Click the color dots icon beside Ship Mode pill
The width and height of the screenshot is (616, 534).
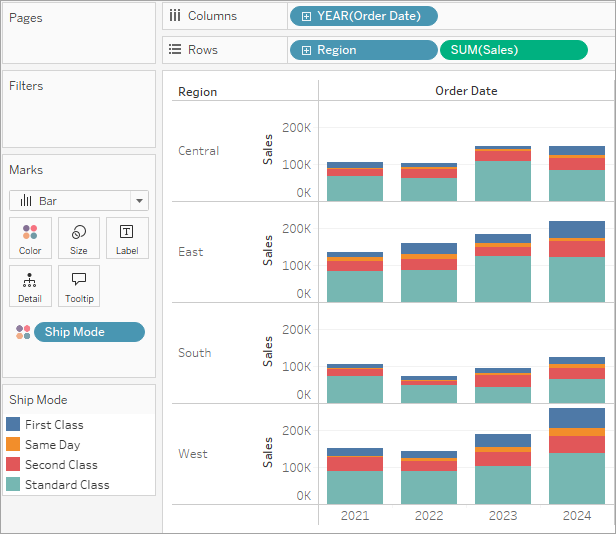tap(23, 332)
